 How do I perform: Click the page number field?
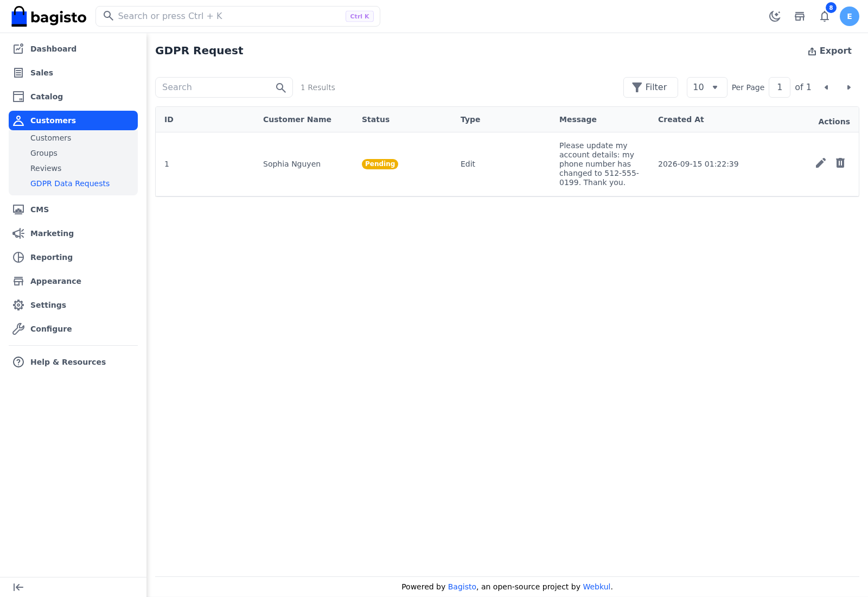point(780,87)
